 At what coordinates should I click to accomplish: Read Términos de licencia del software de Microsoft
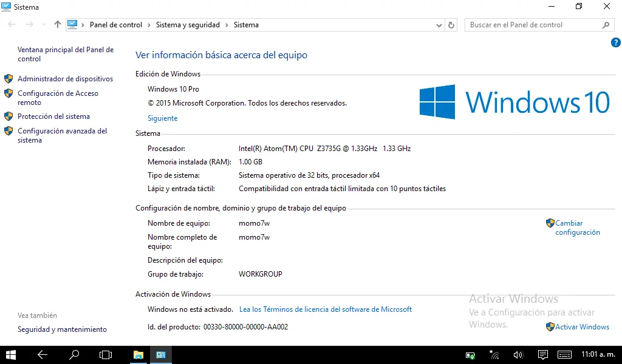(x=326, y=309)
